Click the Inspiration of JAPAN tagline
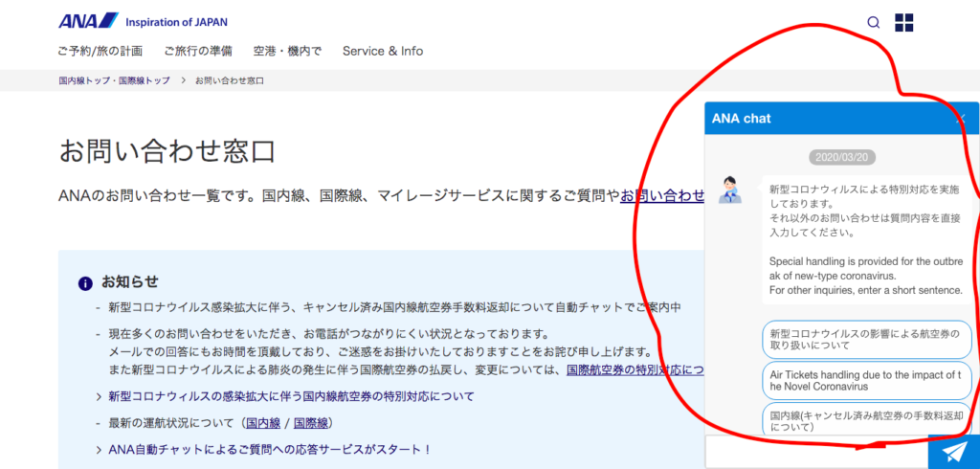 (x=176, y=23)
